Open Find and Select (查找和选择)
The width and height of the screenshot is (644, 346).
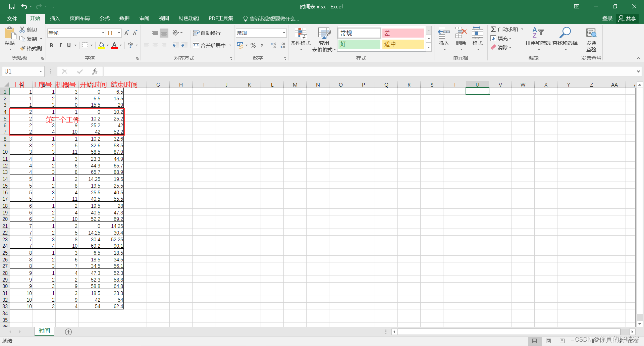[x=565, y=39]
